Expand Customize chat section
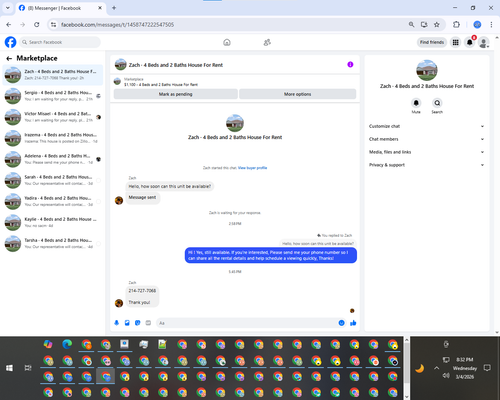The image size is (500, 400). 426,126
